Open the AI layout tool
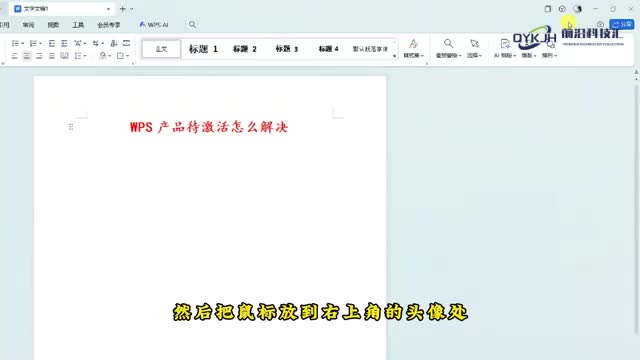The width and height of the screenshot is (640, 360). click(505, 48)
